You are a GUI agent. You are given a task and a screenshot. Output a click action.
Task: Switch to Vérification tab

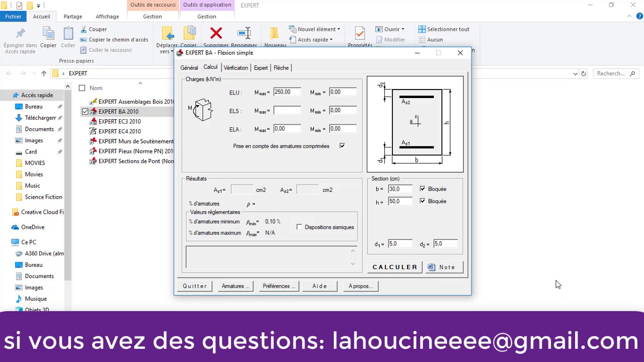click(x=236, y=68)
